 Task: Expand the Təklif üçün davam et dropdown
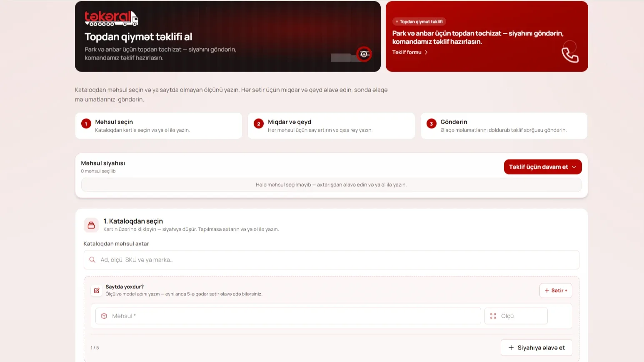point(543,167)
